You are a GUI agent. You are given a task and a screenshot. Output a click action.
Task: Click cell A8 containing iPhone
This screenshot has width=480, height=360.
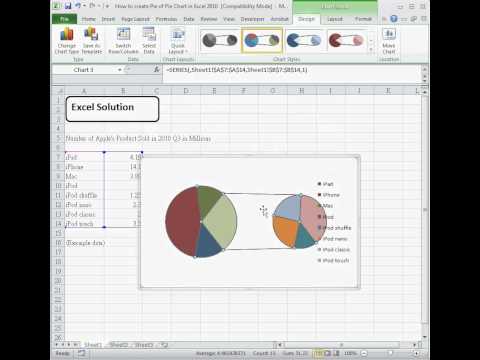84,167
